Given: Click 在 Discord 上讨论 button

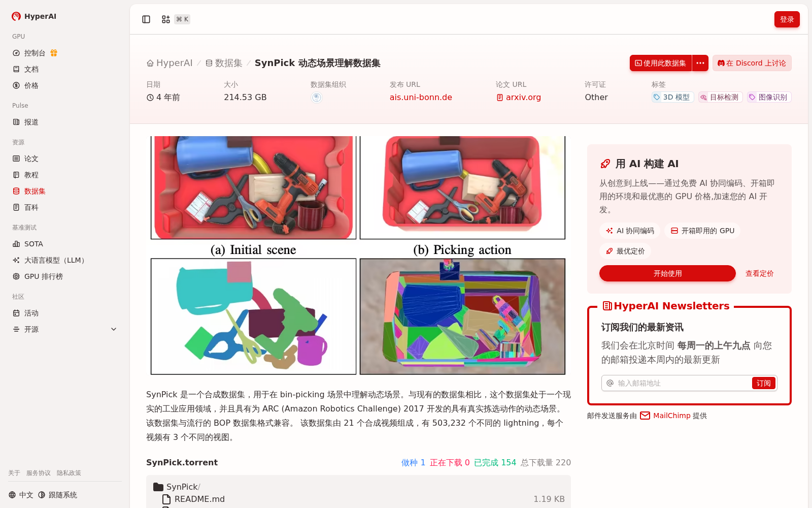Looking at the screenshot, I should click(752, 63).
